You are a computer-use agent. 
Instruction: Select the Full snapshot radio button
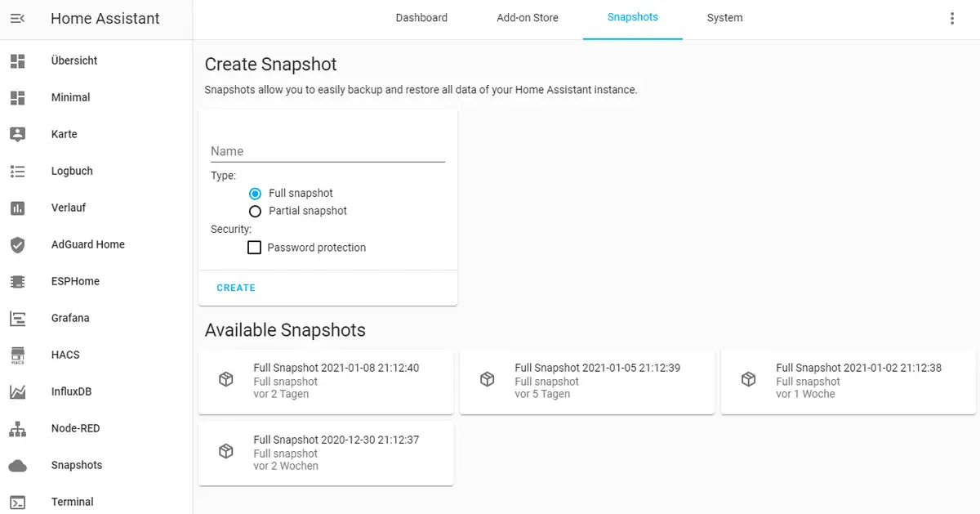click(x=255, y=194)
